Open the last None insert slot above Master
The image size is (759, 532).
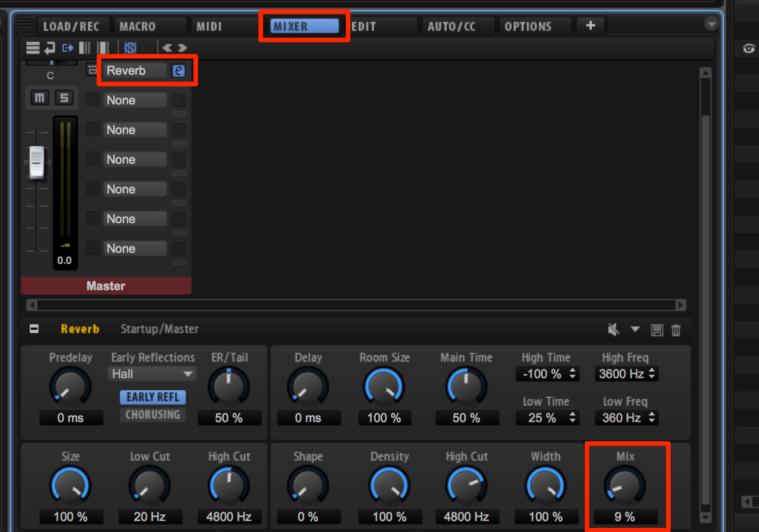[135, 248]
